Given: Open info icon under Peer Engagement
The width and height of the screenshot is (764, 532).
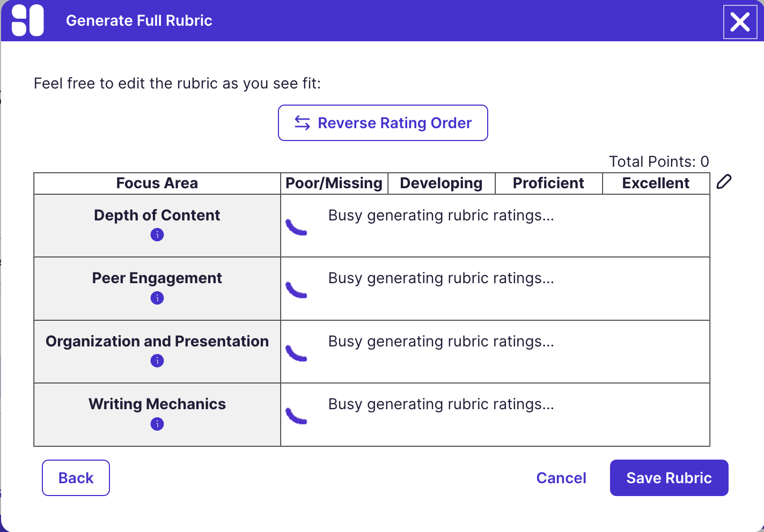Looking at the screenshot, I should point(157,298).
